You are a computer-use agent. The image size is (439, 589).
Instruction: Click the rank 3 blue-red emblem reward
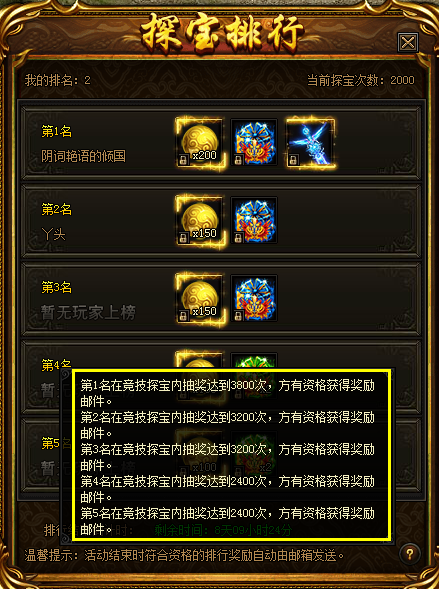(x=254, y=298)
